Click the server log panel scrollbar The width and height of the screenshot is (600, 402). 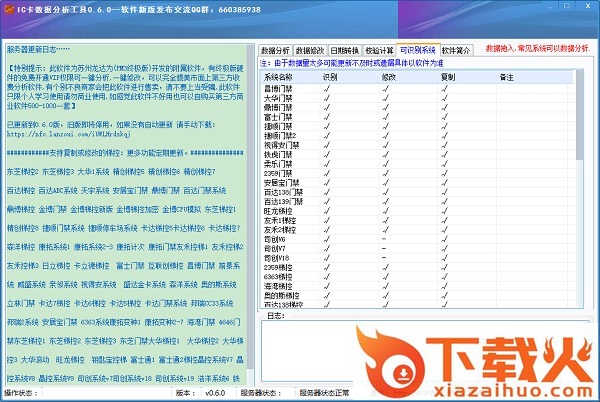point(250,215)
